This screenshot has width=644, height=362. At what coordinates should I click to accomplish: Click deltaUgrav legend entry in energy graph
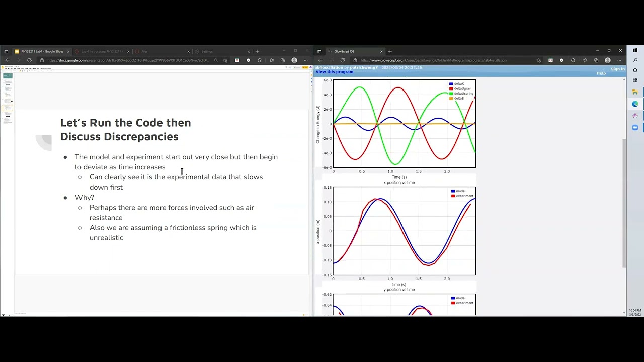pyautogui.click(x=460, y=88)
